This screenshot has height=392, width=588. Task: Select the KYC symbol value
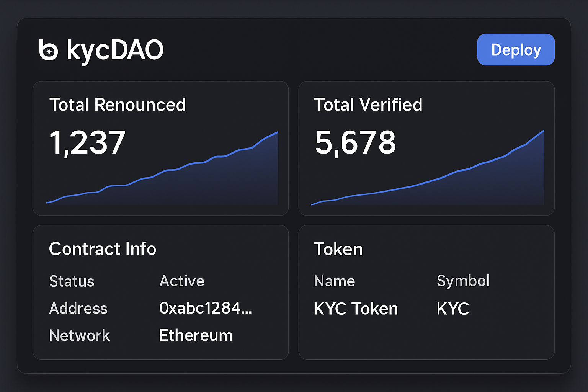tap(453, 309)
